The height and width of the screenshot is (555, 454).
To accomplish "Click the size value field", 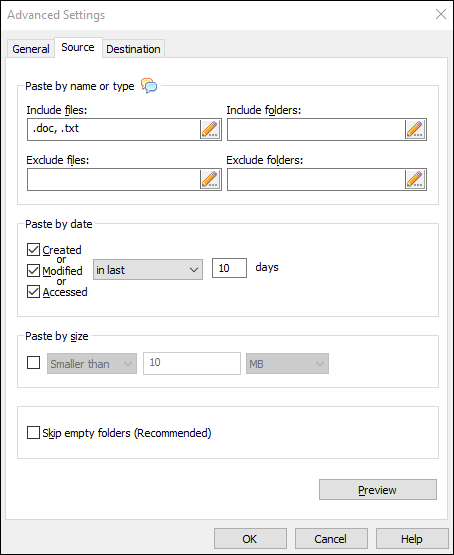I will tap(192, 363).
